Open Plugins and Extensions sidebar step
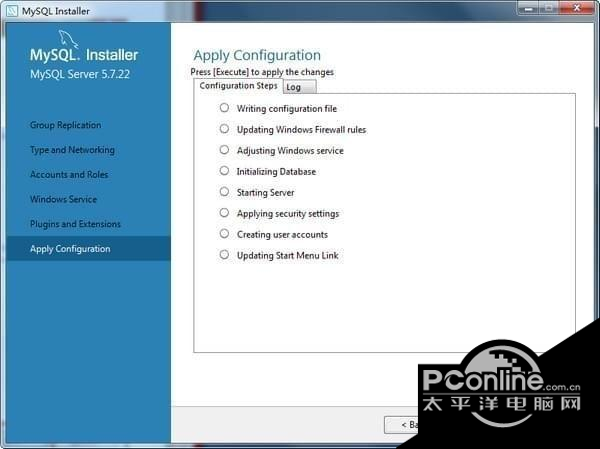Viewport: 600px width, 449px height. (x=75, y=224)
